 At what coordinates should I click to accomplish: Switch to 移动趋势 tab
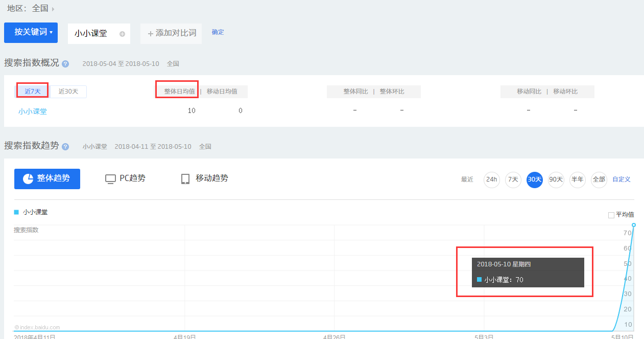click(x=204, y=178)
